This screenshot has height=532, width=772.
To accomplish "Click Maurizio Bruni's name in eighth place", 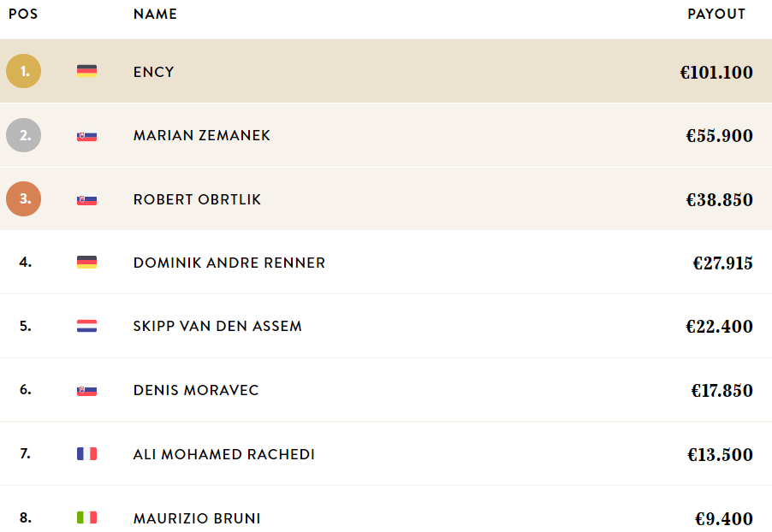I will tap(197, 518).
